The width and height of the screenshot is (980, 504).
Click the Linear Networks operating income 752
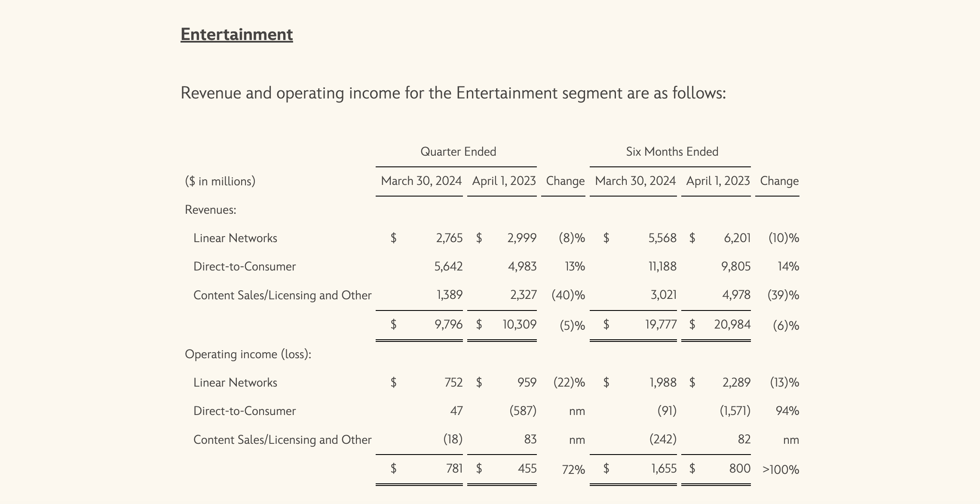[453, 382]
